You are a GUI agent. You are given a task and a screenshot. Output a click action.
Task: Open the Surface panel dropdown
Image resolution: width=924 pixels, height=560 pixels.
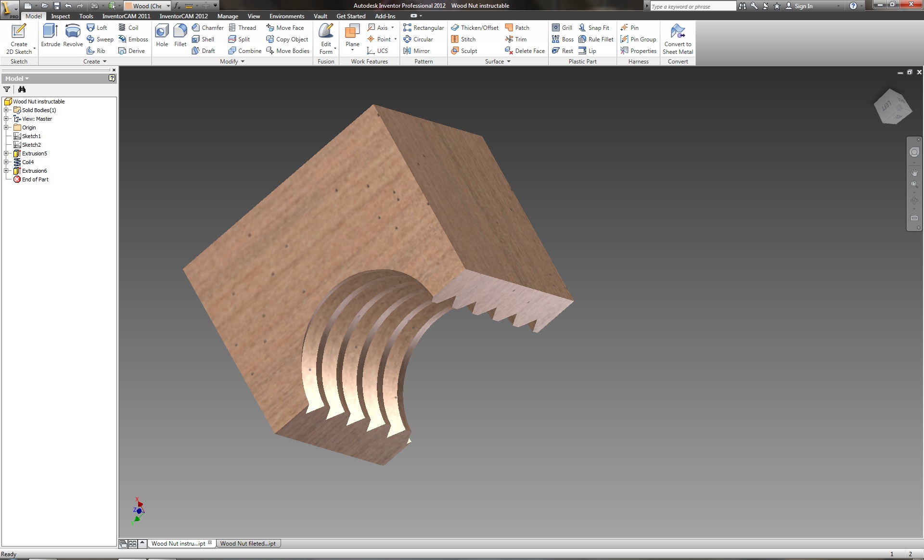pos(498,61)
